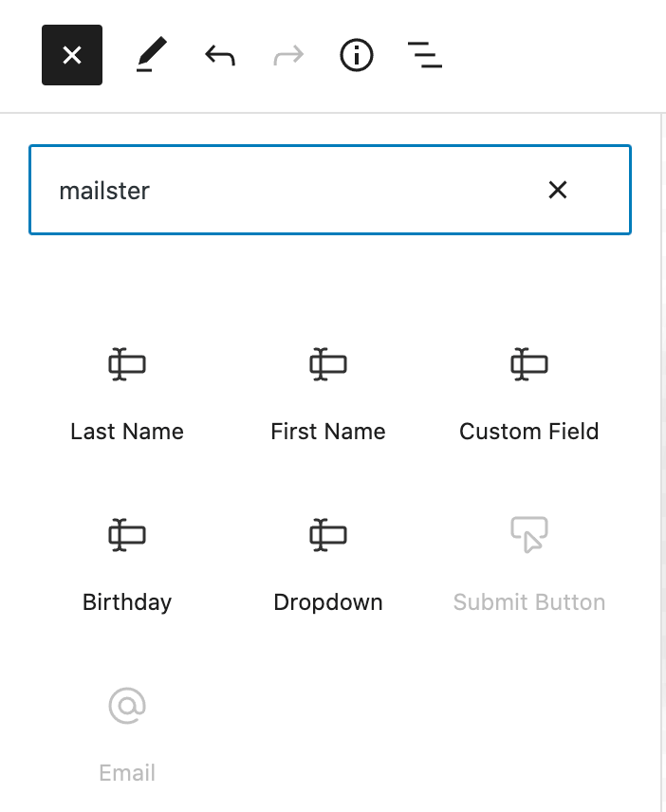666x812 pixels.
Task: Close the block inserter panel
Action: click(71, 56)
